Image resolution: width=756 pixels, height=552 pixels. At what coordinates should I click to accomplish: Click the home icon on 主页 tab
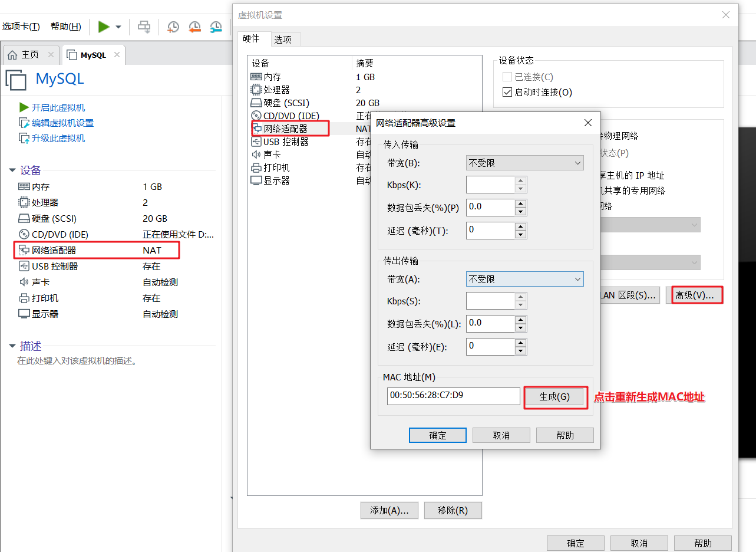(12, 55)
